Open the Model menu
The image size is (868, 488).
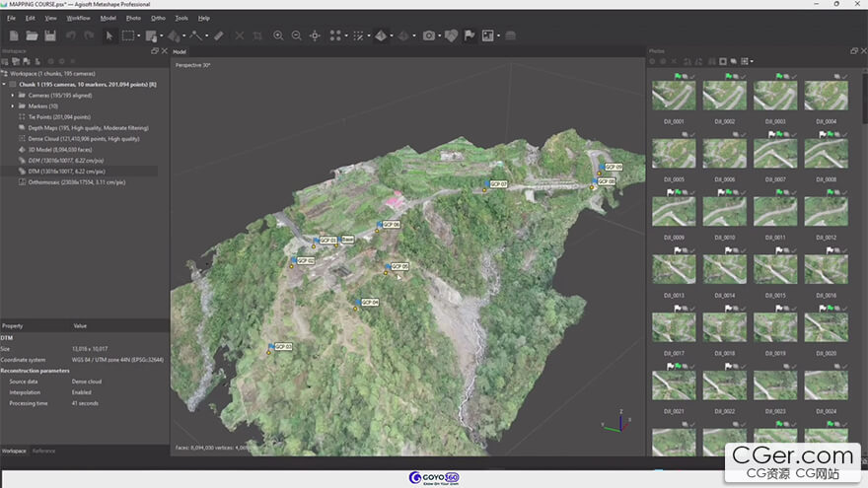pyautogui.click(x=108, y=19)
